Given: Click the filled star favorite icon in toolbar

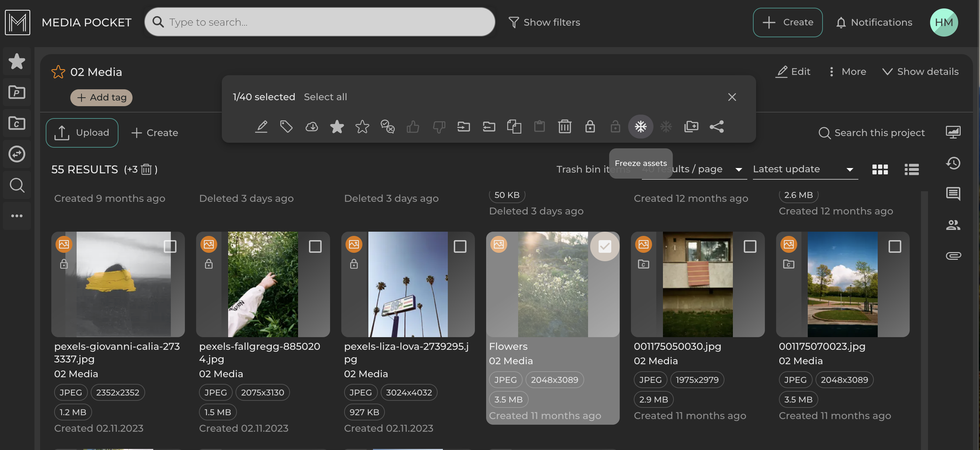Looking at the screenshot, I should pyautogui.click(x=337, y=126).
